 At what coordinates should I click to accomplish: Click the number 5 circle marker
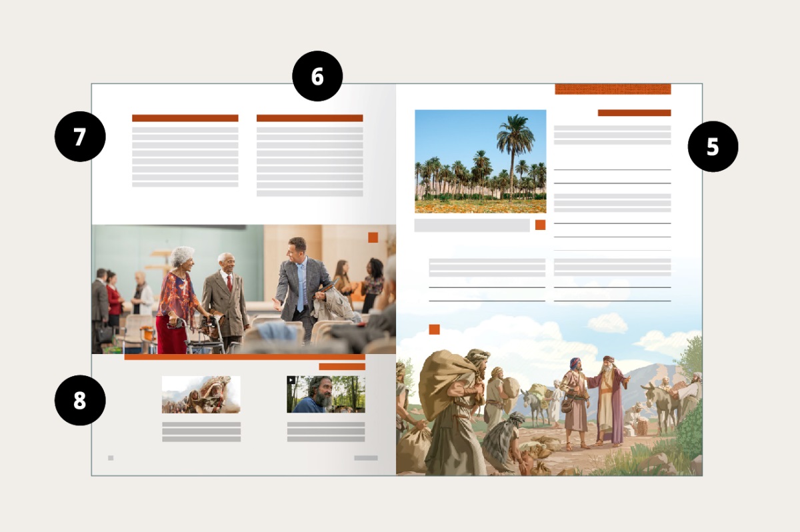point(713,147)
